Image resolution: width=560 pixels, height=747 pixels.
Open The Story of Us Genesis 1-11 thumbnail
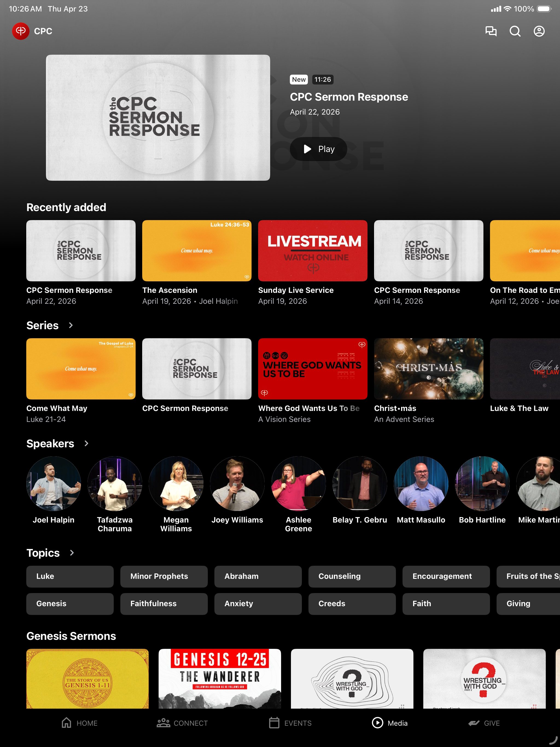(x=87, y=678)
